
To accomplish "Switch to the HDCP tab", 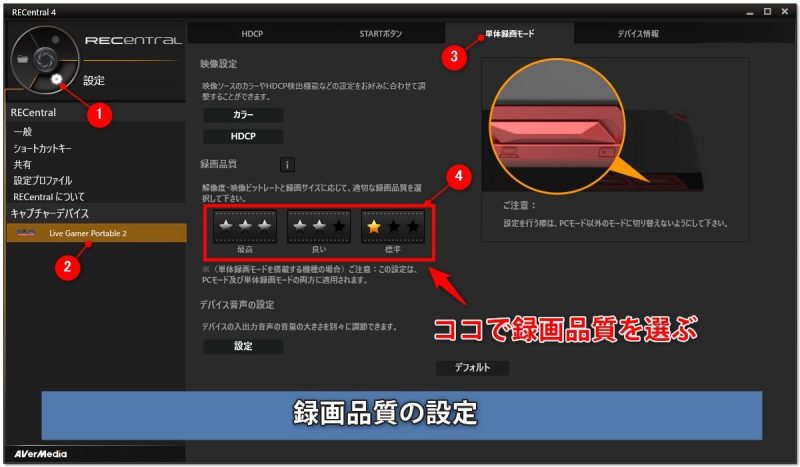I will click(x=252, y=34).
